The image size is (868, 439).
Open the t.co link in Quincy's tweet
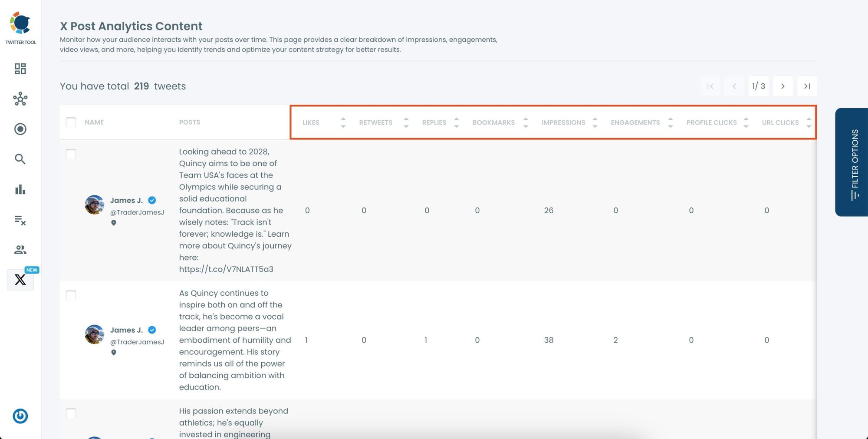[x=226, y=269]
